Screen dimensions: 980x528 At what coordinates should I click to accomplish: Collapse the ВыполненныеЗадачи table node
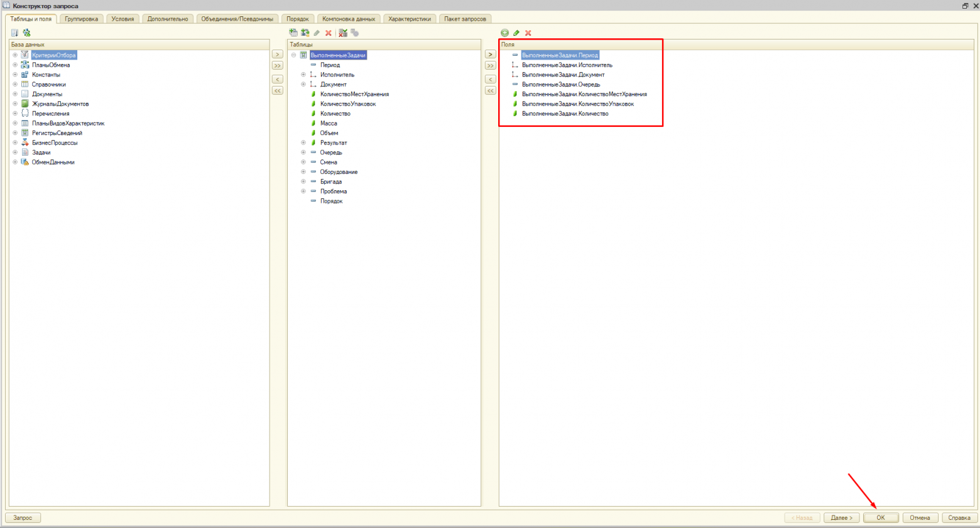[x=293, y=55]
